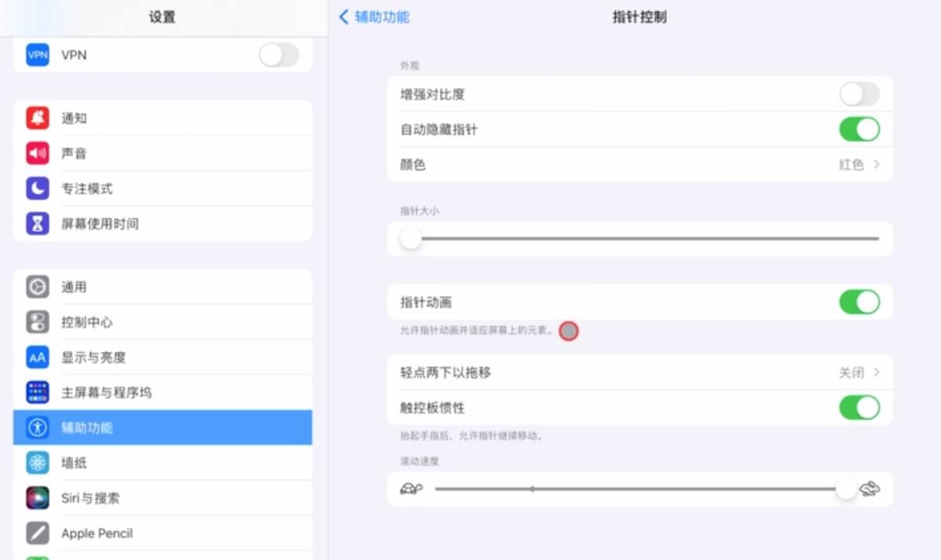Select the 声音 icon in sidebar

point(37,153)
